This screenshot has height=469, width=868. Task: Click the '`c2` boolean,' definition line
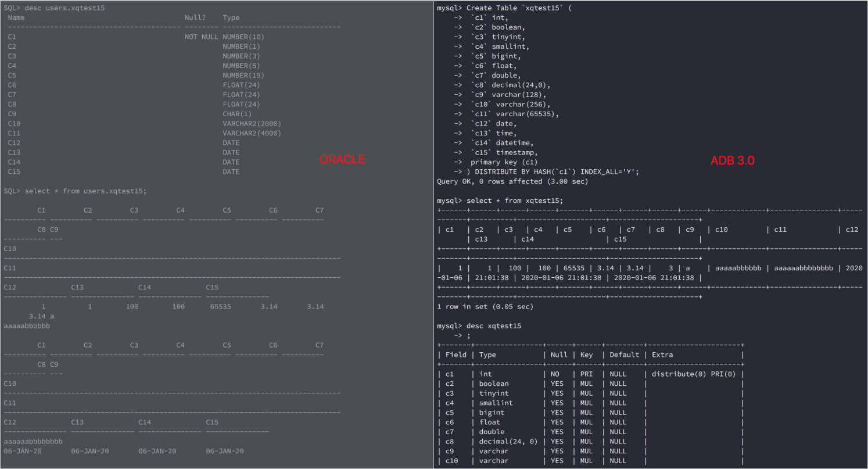point(498,27)
